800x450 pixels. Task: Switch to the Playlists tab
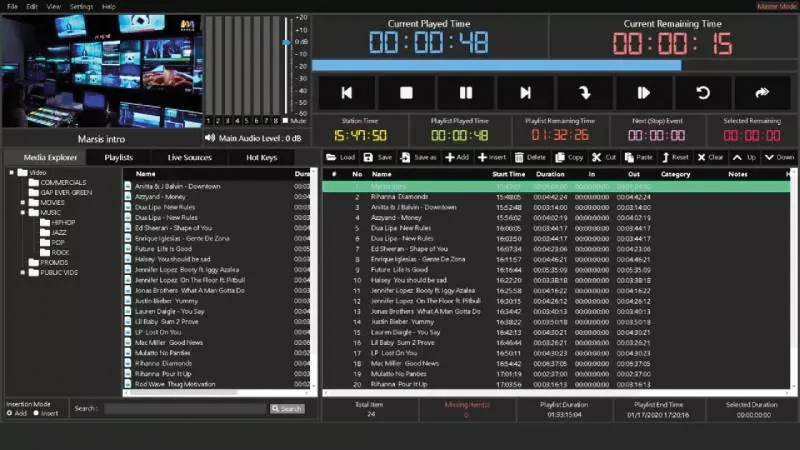118,158
